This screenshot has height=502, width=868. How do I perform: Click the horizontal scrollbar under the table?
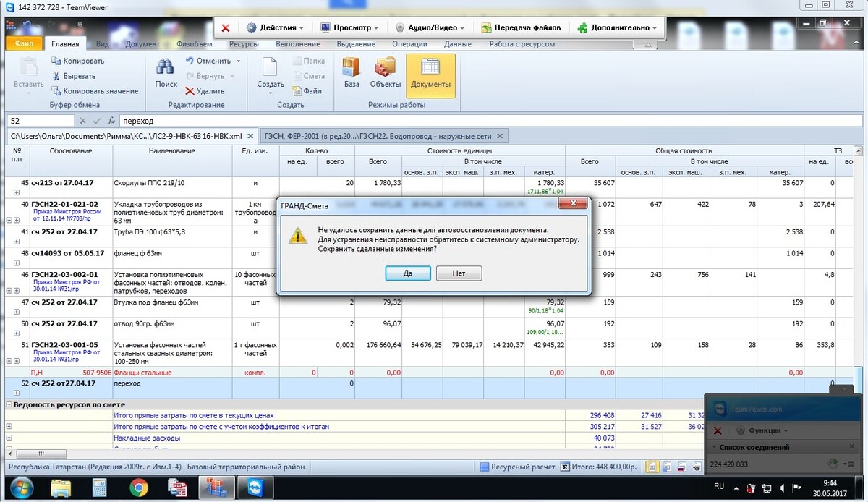(217, 455)
